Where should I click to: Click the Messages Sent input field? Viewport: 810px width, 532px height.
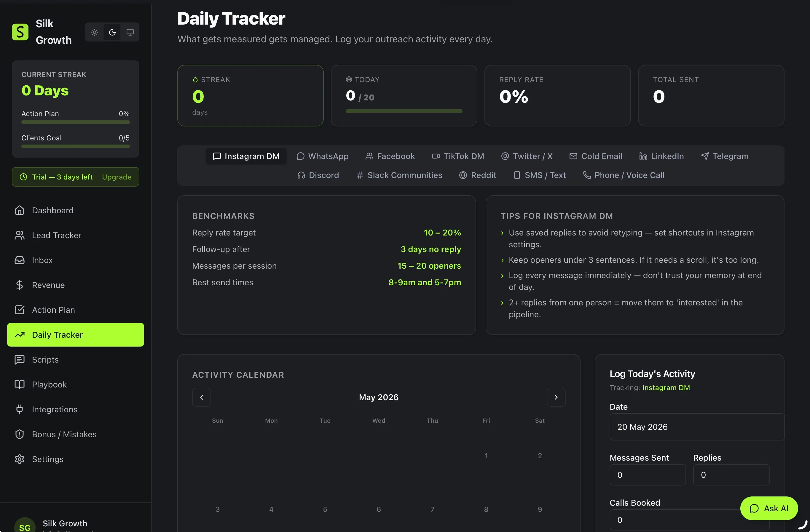[647, 475]
